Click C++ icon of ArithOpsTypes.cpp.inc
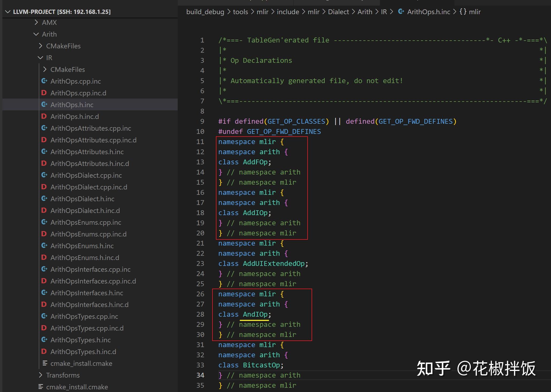This screenshot has width=551, height=392. (x=44, y=316)
